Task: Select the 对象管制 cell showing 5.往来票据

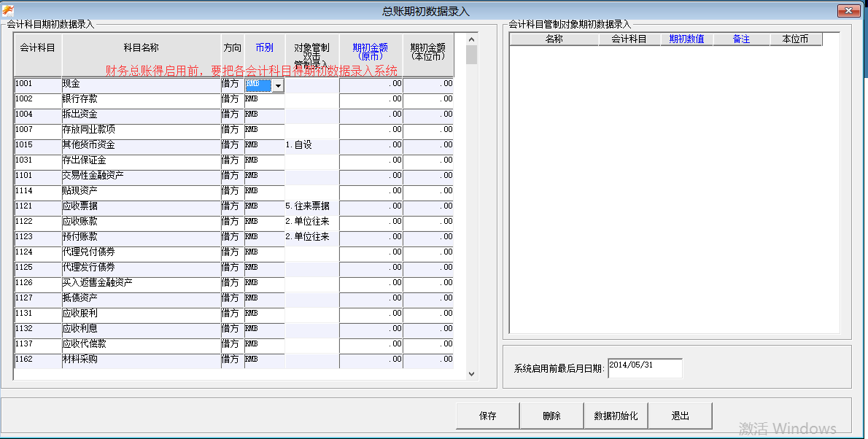Action: tap(311, 206)
